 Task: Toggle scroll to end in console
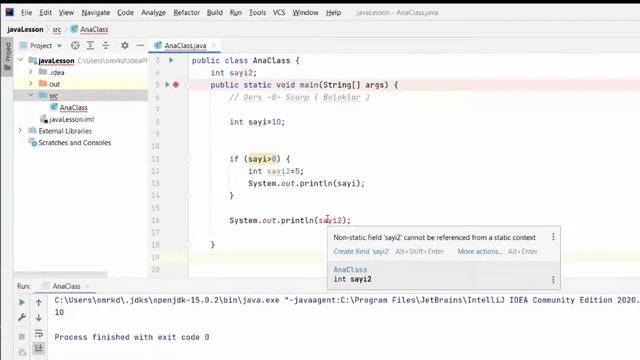[x=39, y=348]
